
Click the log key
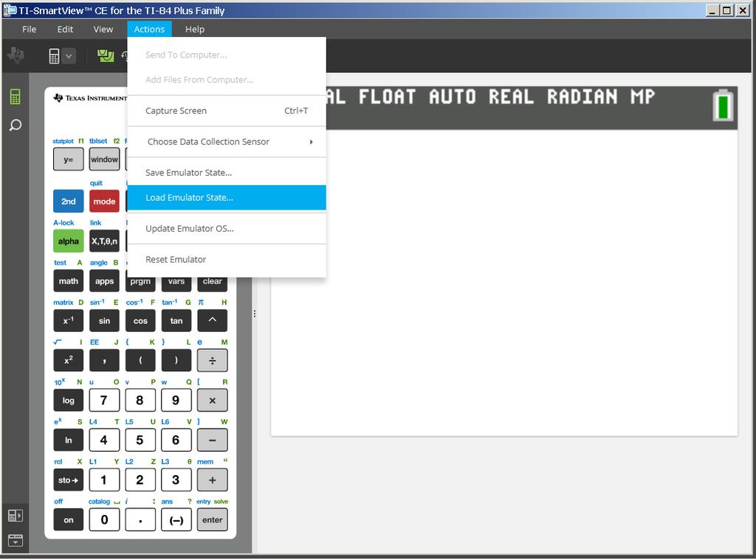click(69, 401)
